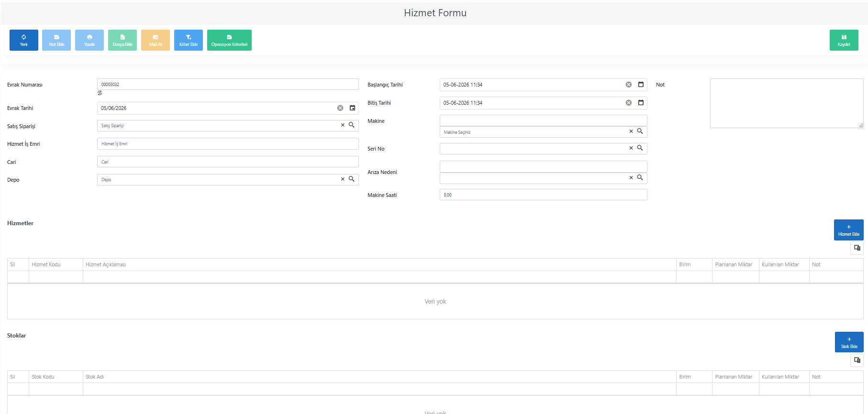Viewport: 868px width, 414px height.
Task: Open Arıza Nedeni search lookup
Action: pyautogui.click(x=640, y=178)
